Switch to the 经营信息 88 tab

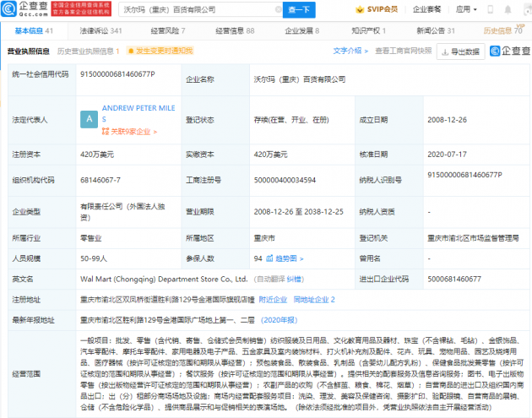point(235,31)
